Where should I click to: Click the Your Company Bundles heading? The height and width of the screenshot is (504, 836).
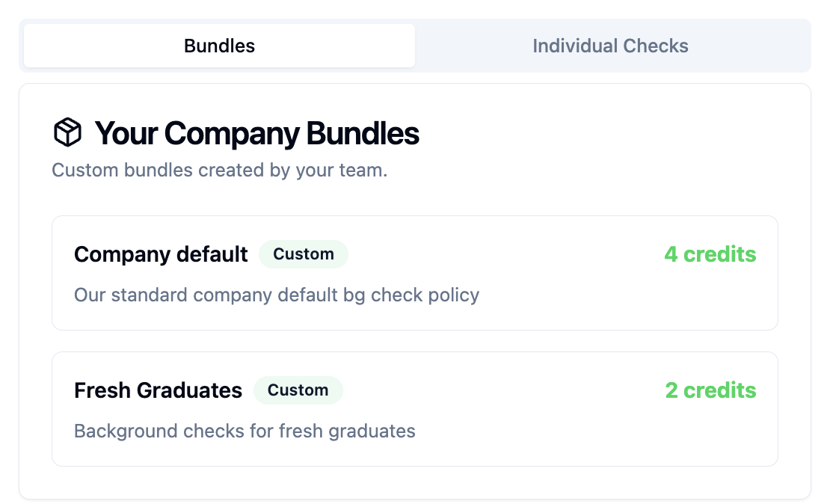tap(257, 133)
